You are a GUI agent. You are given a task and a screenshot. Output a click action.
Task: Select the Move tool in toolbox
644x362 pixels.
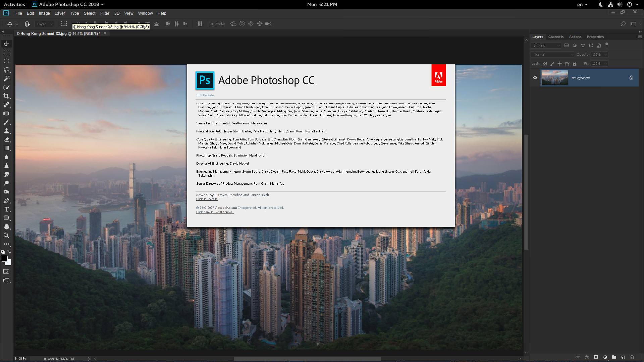(6, 44)
